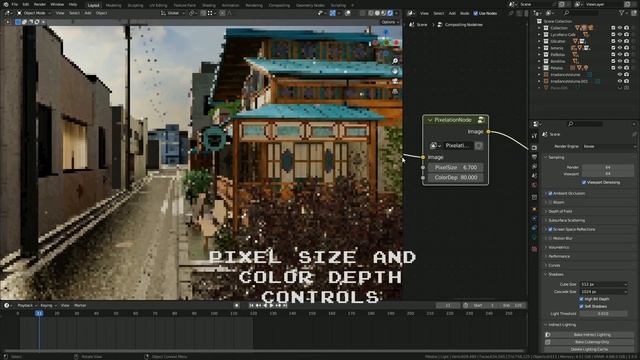The image size is (640, 360).
Task: Click Bake Cubemap Only button
Action: pos(592,342)
